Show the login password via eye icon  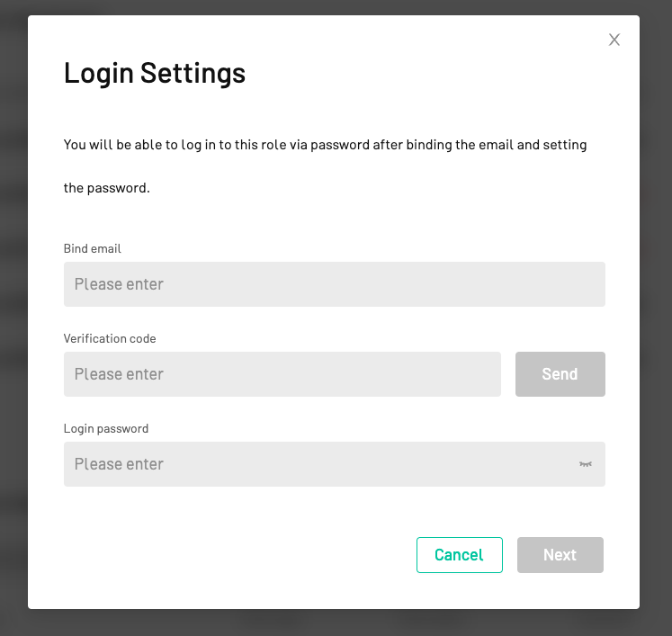click(x=586, y=464)
